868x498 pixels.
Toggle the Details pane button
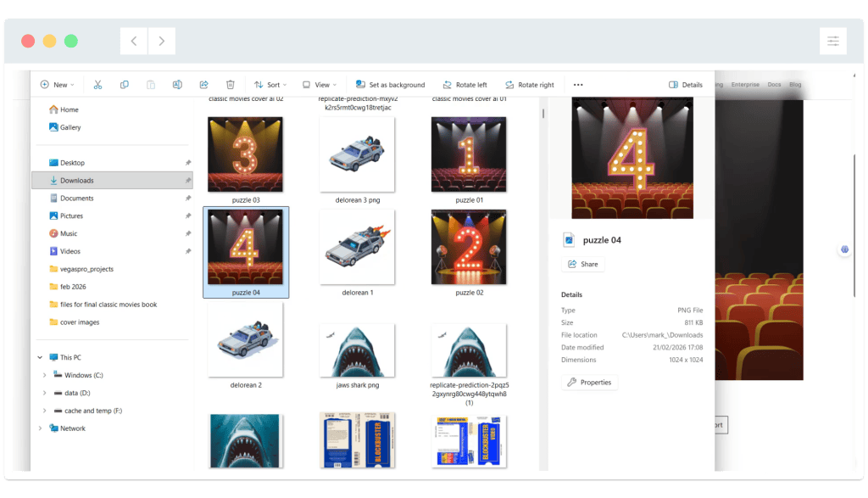(685, 85)
